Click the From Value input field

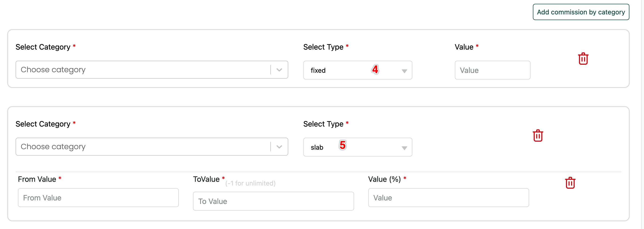pos(98,198)
